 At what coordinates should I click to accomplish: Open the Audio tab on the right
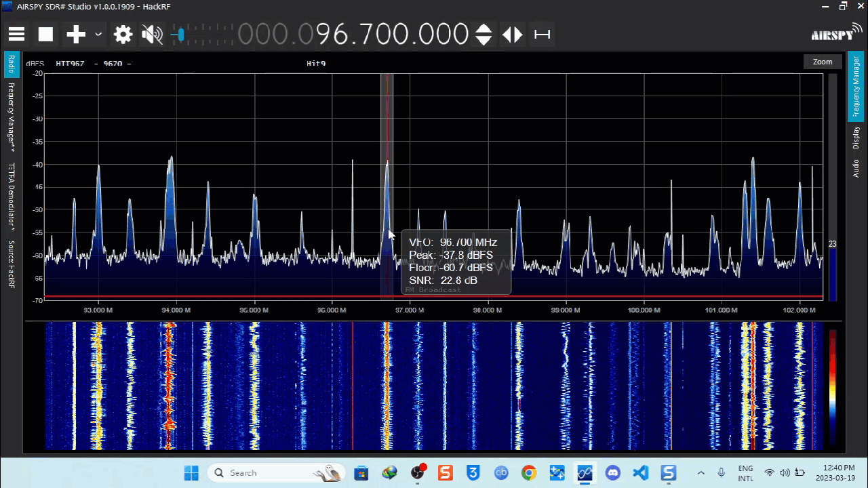856,168
